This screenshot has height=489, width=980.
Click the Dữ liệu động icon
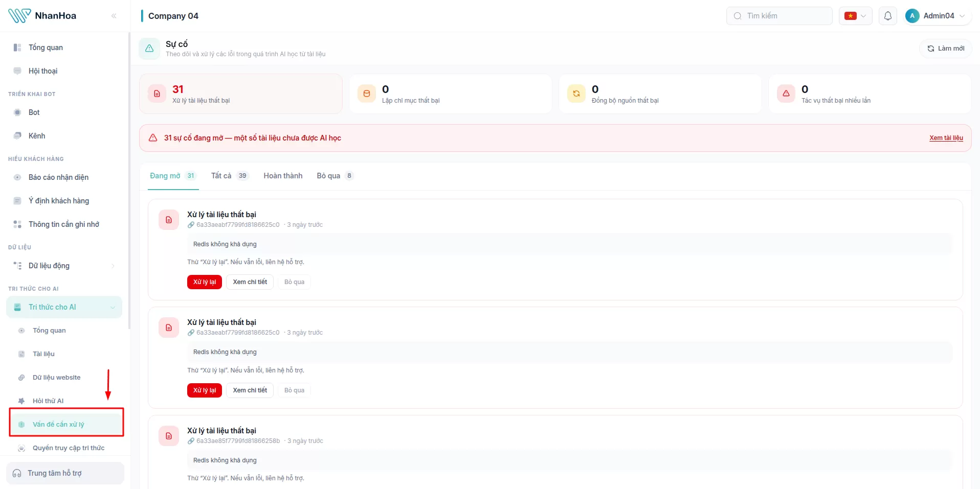click(17, 266)
